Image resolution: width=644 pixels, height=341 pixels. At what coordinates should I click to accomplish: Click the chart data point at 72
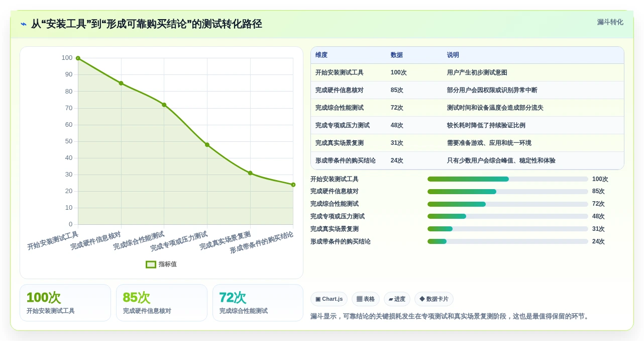tap(164, 105)
